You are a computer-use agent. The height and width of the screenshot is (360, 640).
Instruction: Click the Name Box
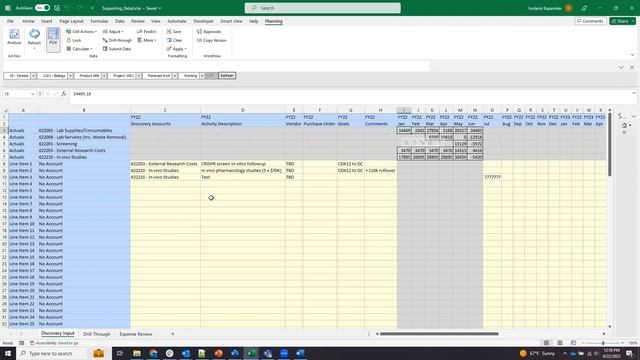19,94
